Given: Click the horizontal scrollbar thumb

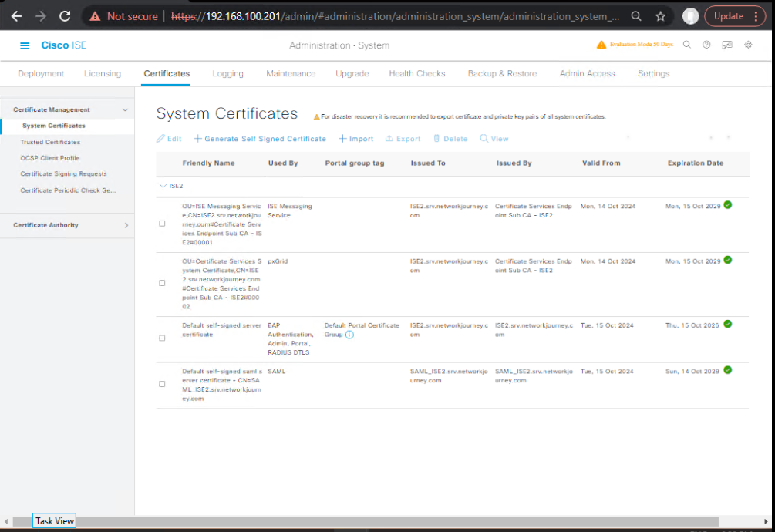Looking at the screenshot, I should click(x=366, y=522).
